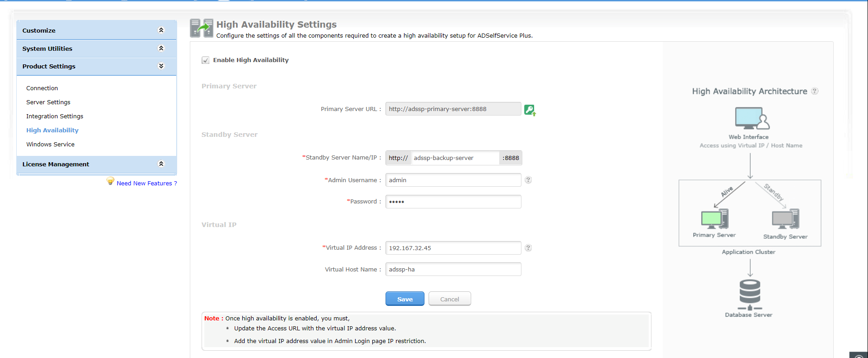Click the 'Application Cluster' label
Viewport: 868px width, 358px height.
(x=748, y=252)
